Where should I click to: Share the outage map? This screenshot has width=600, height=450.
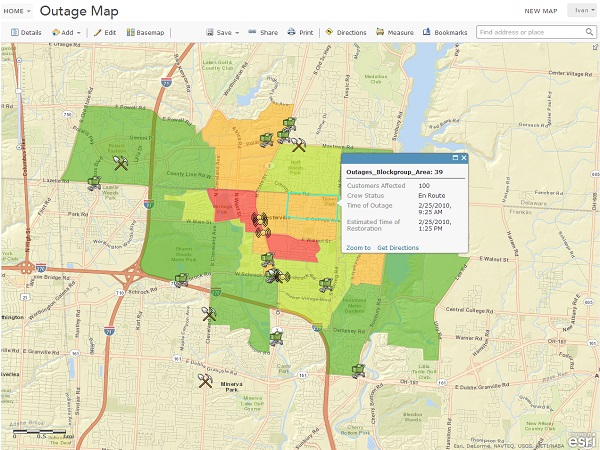click(x=263, y=33)
